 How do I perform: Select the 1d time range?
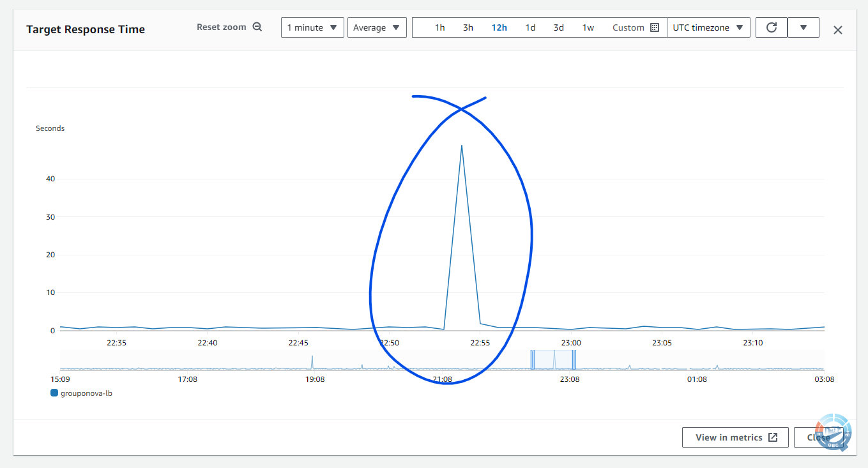530,27
